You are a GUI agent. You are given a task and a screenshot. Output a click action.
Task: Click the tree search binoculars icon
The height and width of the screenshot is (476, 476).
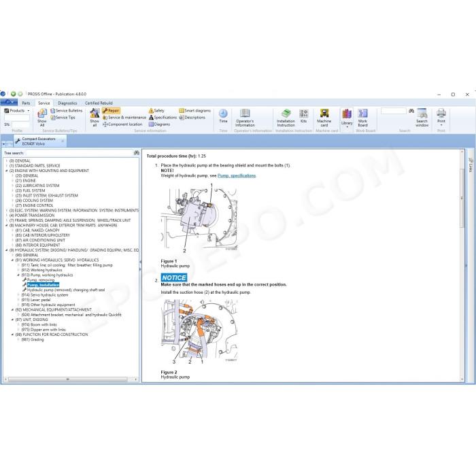136,153
